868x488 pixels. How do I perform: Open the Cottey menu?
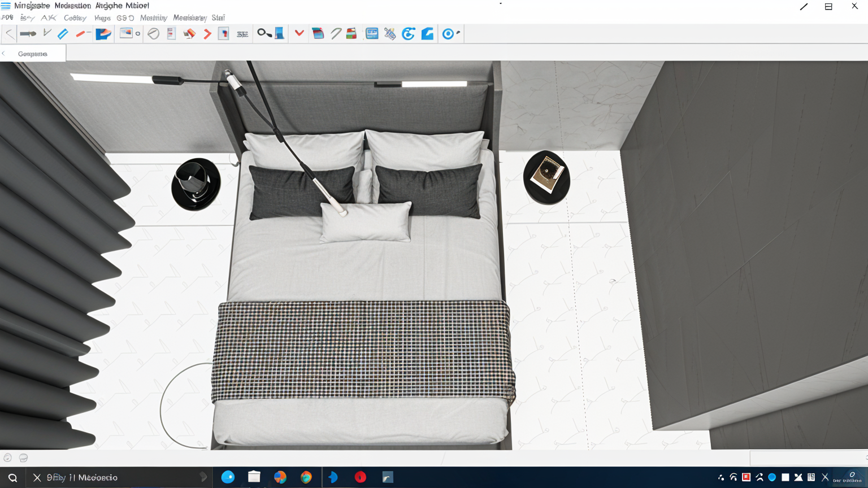(75, 18)
